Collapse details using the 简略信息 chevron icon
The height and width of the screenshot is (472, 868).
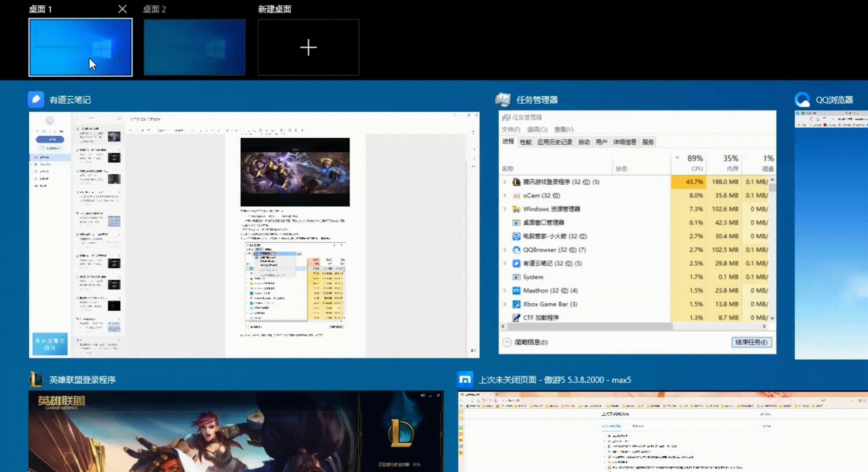pyautogui.click(x=507, y=342)
